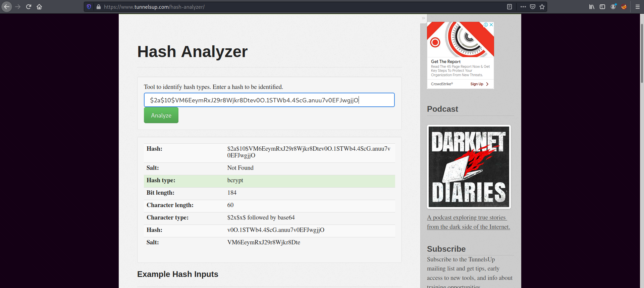Collapse sidebar using double chevron
644x288 pixels.
(423, 18)
